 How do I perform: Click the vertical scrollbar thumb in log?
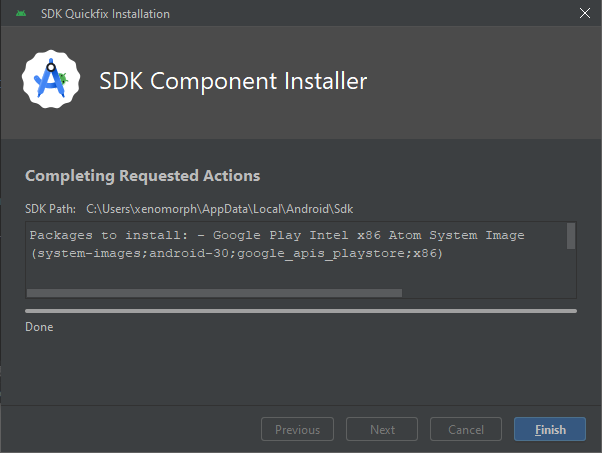coord(571,236)
